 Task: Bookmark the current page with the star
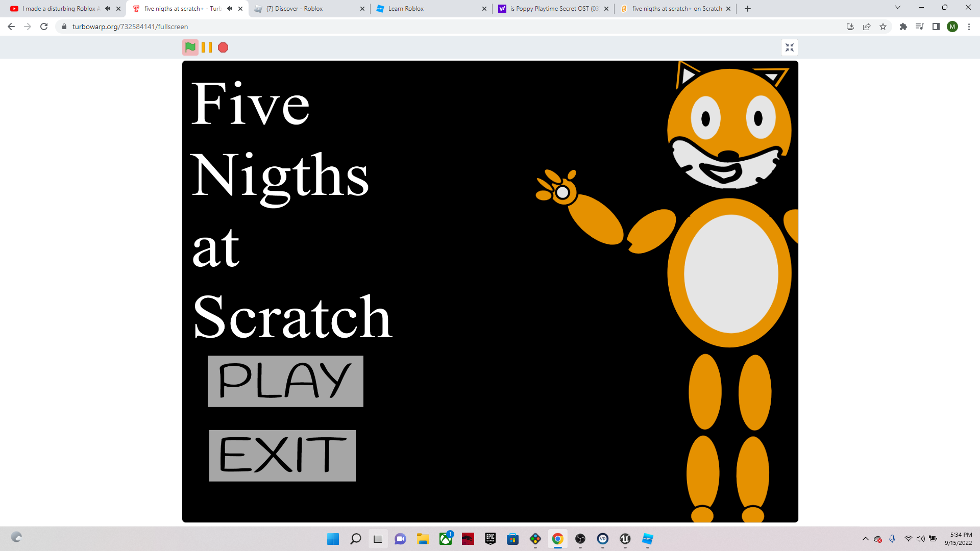pos(883,27)
